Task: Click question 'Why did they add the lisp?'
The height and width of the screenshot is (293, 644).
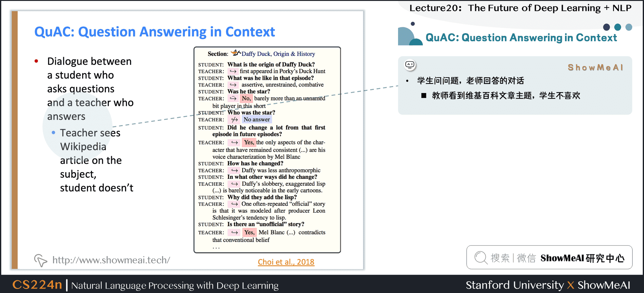Action: coord(262,197)
